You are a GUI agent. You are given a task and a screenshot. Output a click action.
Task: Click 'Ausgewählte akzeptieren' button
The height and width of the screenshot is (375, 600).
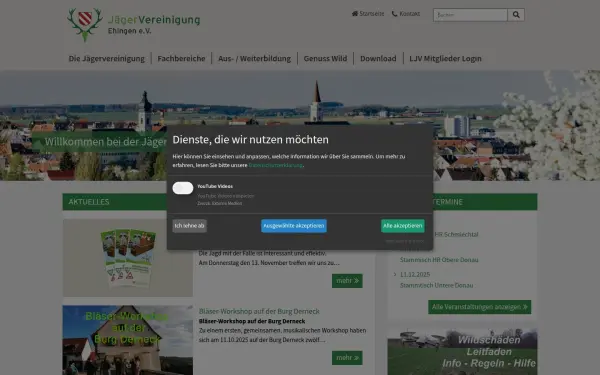coord(294,226)
